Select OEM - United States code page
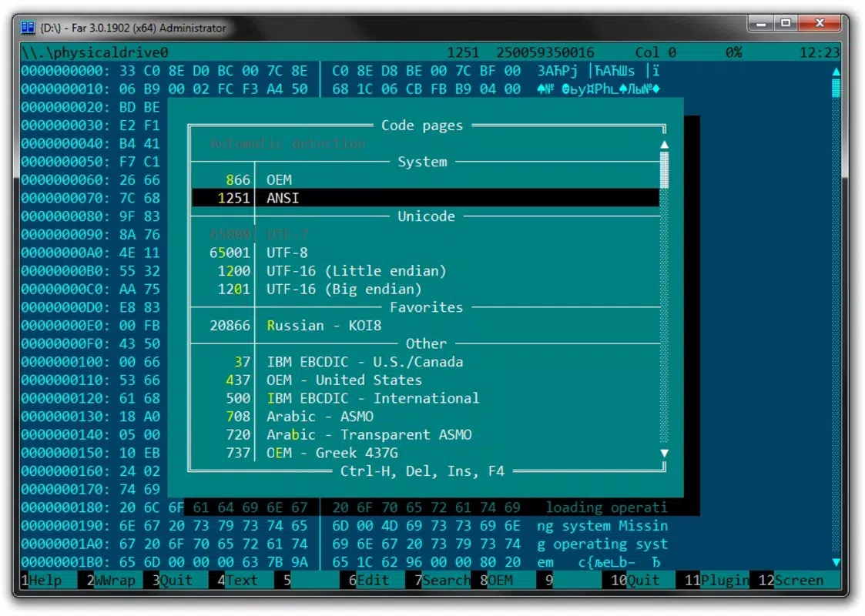Screen dimensions: 865x616 pos(425,380)
